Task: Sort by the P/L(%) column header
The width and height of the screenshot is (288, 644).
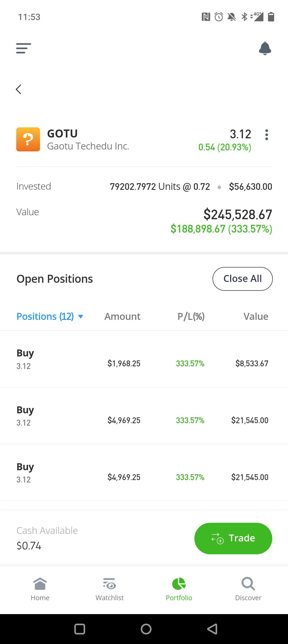Action: [x=191, y=317]
